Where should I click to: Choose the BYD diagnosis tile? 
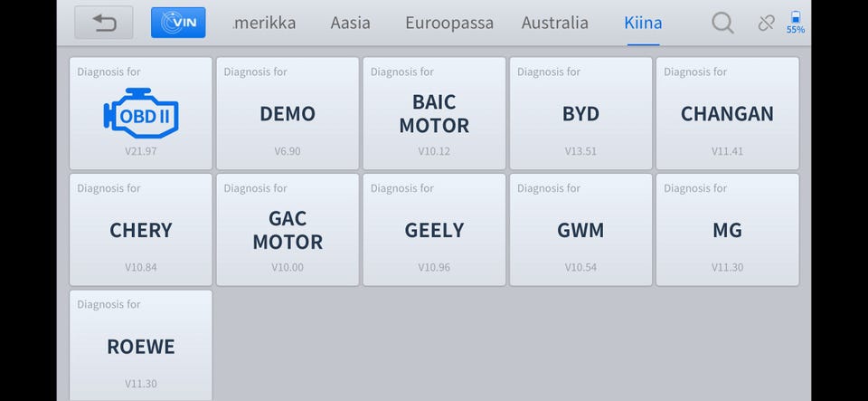[580, 113]
